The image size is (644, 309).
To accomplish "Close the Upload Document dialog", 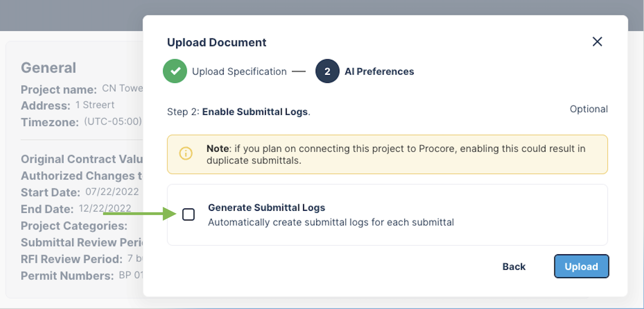I will pyautogui.click(x=597, y=42).
